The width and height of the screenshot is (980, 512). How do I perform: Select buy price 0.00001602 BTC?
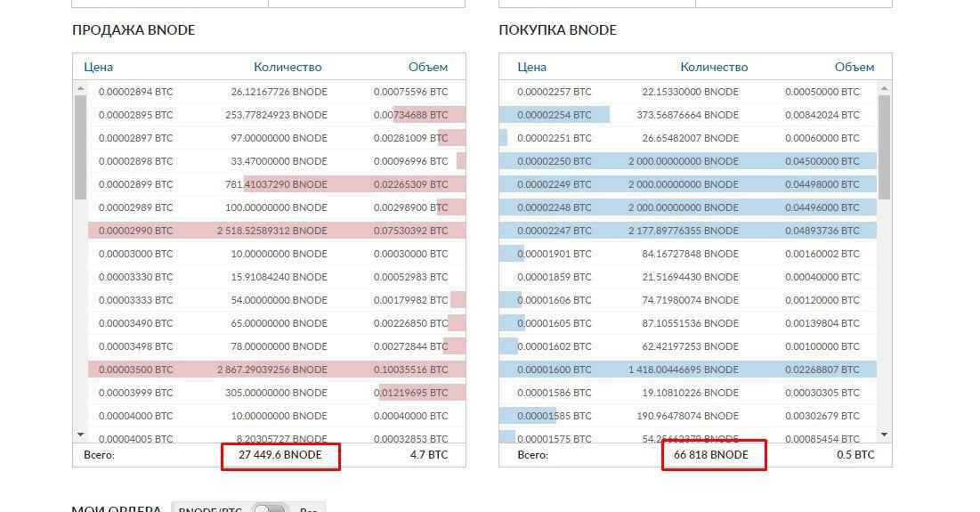[x=555, y=346]
